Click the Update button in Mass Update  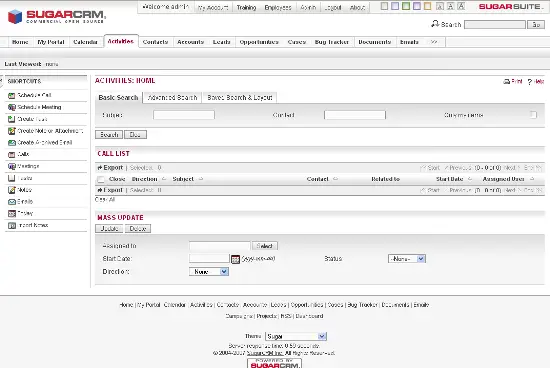(109, 229)
